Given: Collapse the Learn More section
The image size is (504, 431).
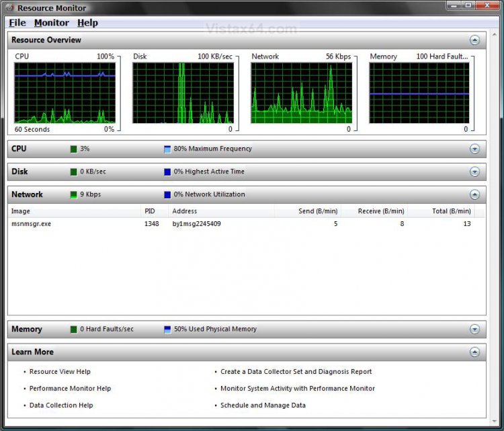Looking at the screenshot, I should click(x=474, y=352).
